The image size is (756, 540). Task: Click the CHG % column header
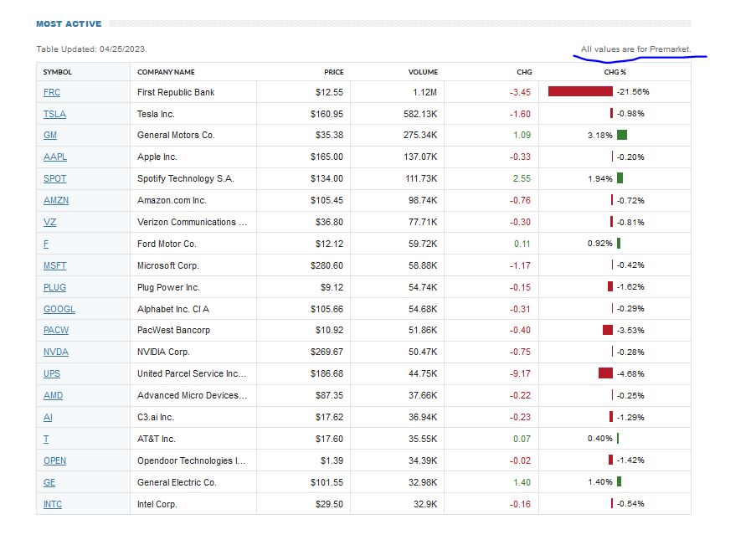[x=615, y=72]
